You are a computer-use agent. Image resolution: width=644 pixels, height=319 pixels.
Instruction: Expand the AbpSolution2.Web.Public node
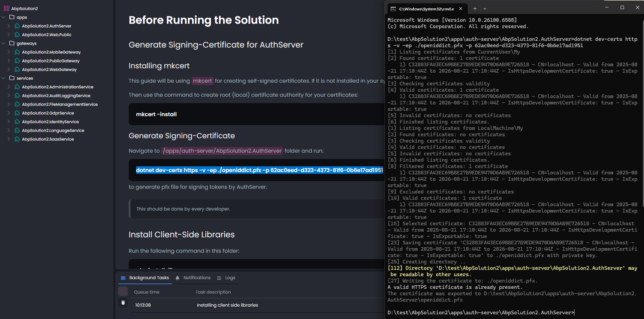(x=9, y=34)
